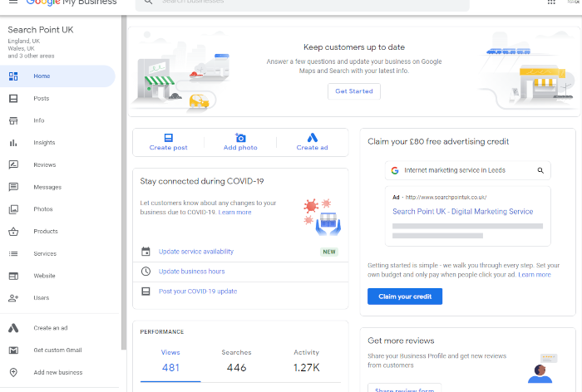
Task: Open the Messages menu item
Action: (57, 187)
